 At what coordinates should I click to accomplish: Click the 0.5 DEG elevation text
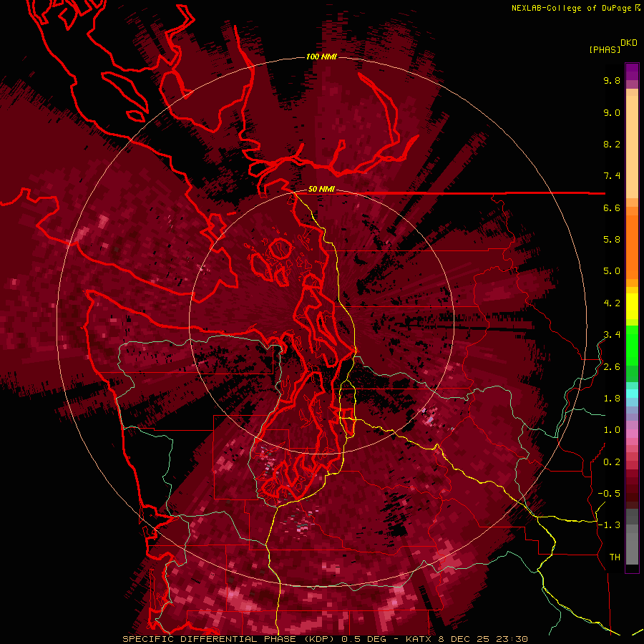(x=363, y=639)
